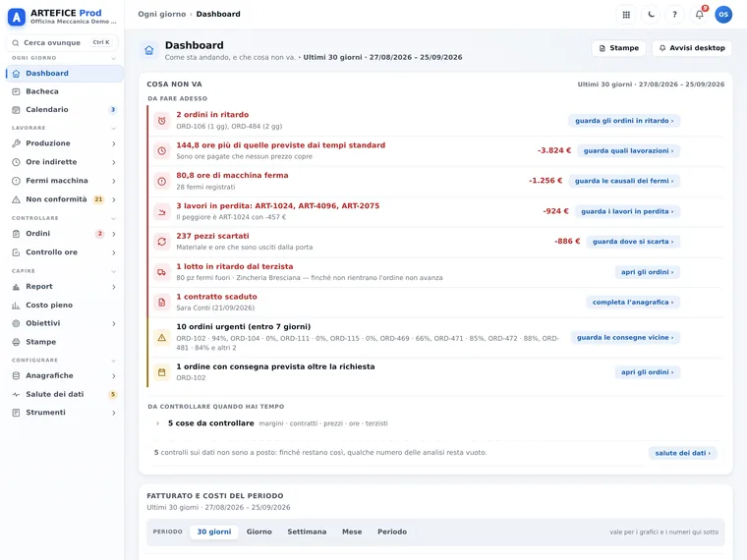Click the -3.824 € amount
This screenshot has height=560, width=747.
tap(554, 150)
